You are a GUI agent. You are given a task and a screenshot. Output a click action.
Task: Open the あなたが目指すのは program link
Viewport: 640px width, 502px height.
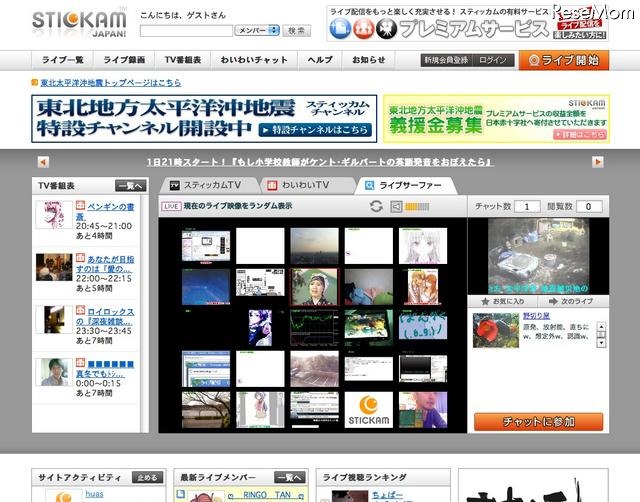pos(105,264)
